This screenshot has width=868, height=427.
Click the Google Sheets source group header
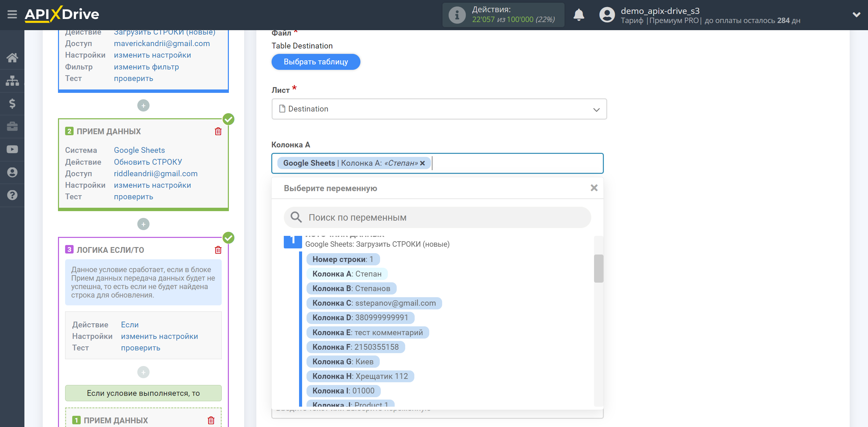377,244
